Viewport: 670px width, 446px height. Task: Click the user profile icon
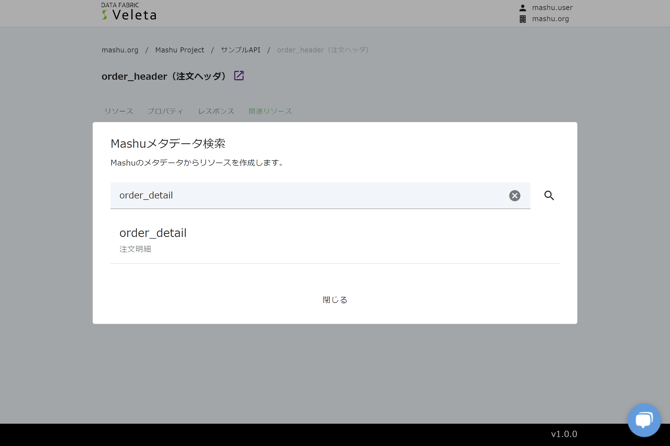[522, 8]
